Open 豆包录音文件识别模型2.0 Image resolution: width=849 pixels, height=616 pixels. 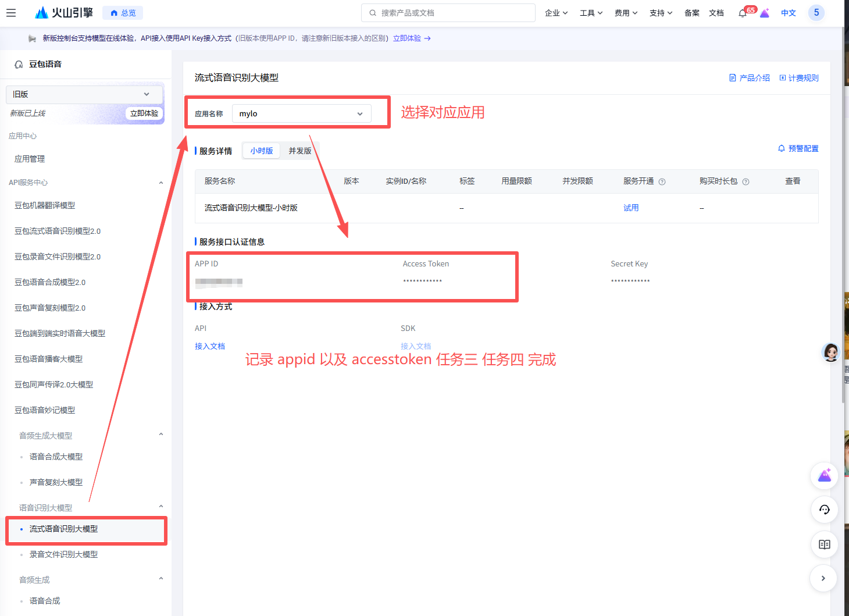coord(58,257)
